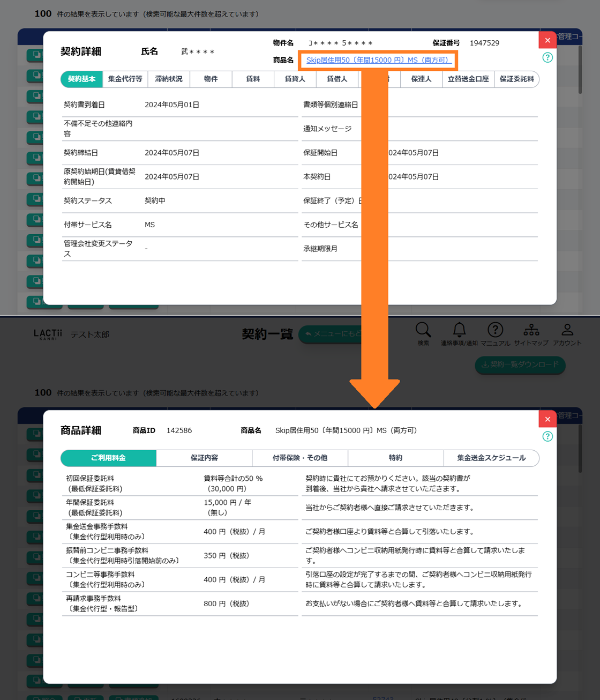Screen dimensions: 600x700
Task: Show the 集金送金スケジュール tab
Action: (x=491, y=458)
